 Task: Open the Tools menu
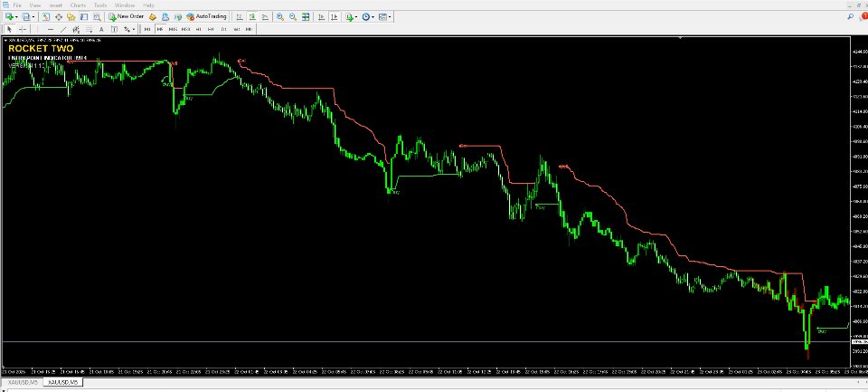(100, 5)
